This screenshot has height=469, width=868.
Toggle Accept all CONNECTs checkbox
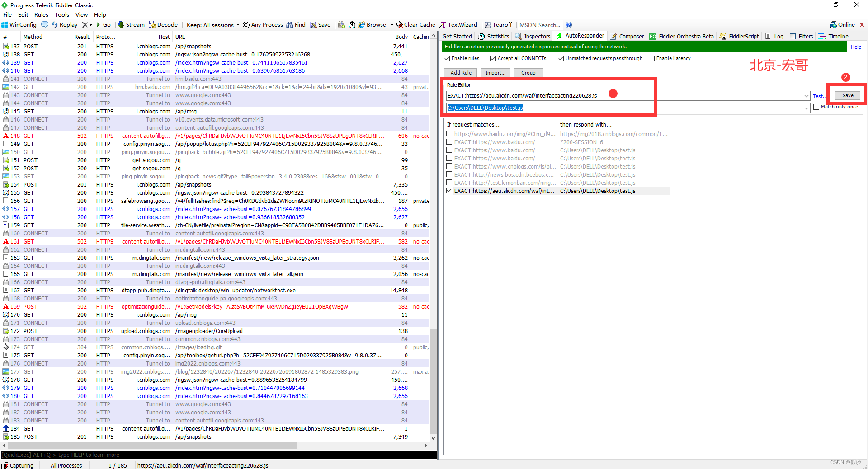pyautogui.click(x=493, y=59)
